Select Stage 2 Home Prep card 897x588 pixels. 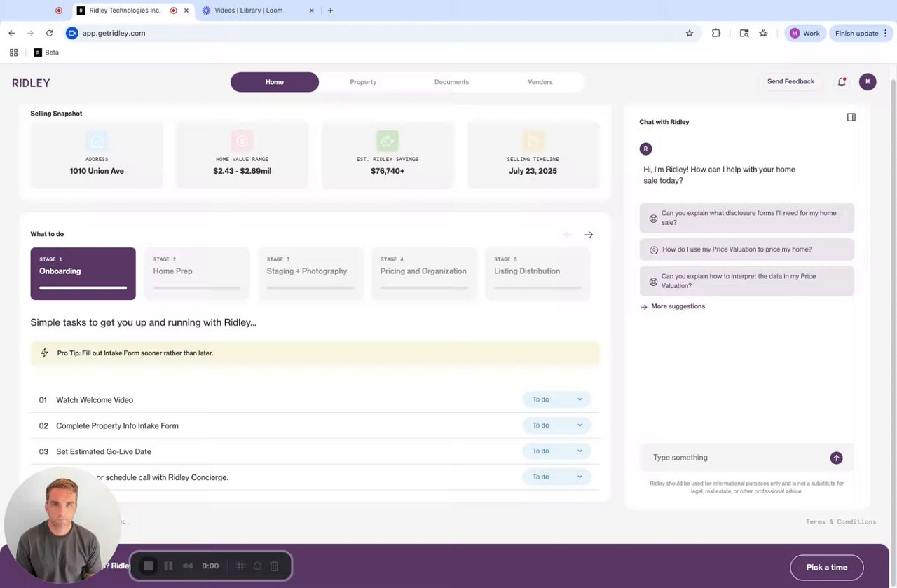point(197,273)
